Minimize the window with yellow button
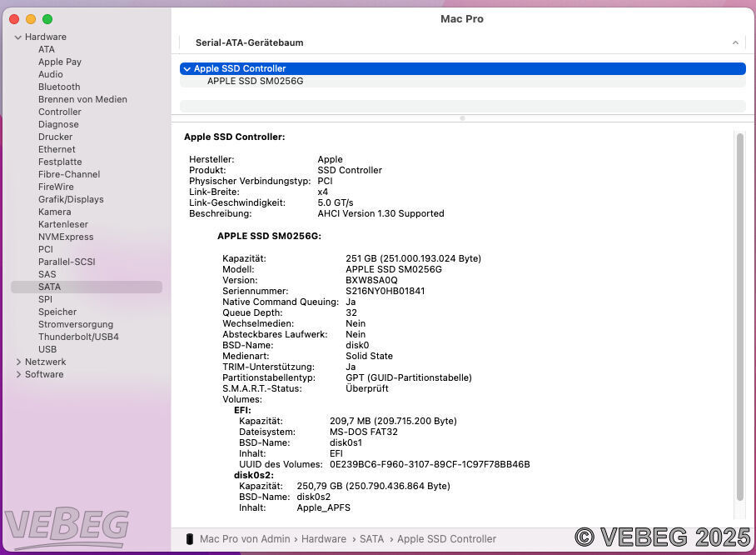Screen dimensions: 756x555 [x=31, y=19]
